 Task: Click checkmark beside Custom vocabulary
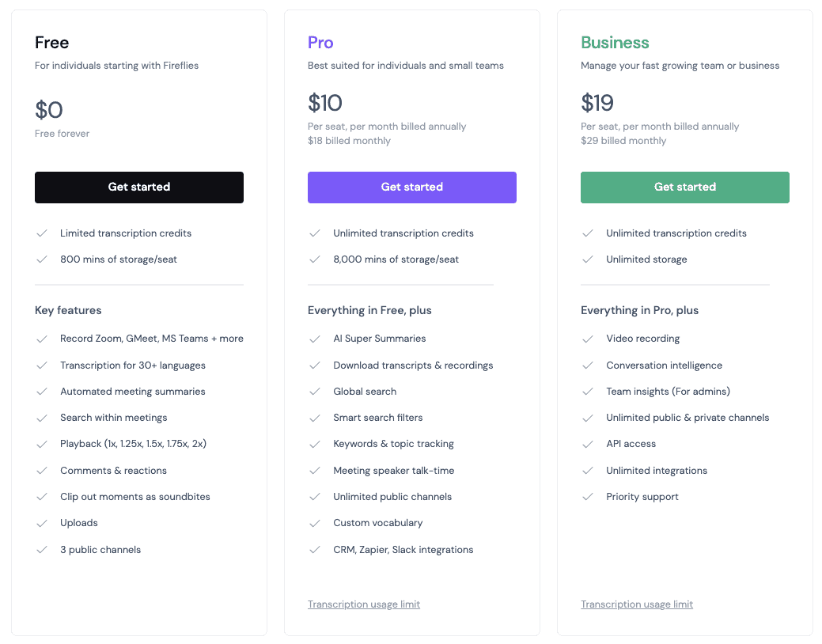click(x=315, y=523)
